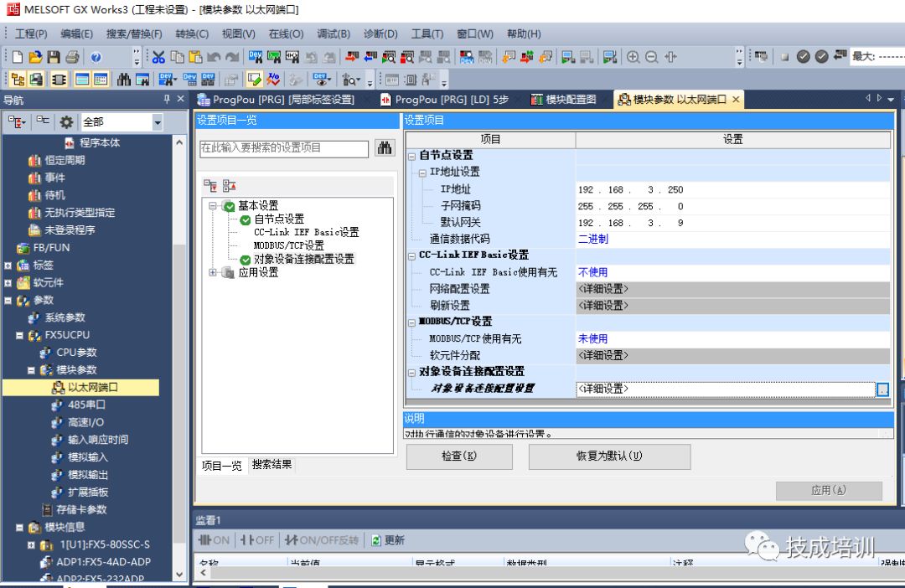Open the 诊断(D) menu
This screenshot has height=588, width=905.
380,34
